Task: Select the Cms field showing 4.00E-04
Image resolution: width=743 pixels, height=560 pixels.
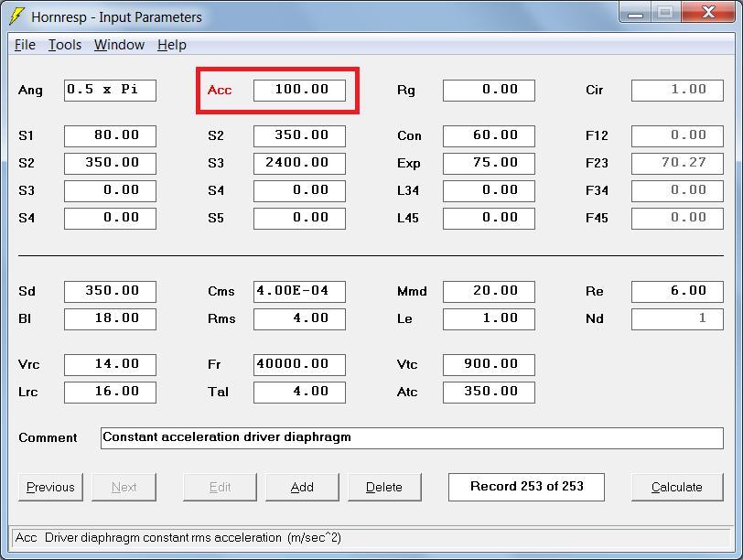Action: pos(299,291)
